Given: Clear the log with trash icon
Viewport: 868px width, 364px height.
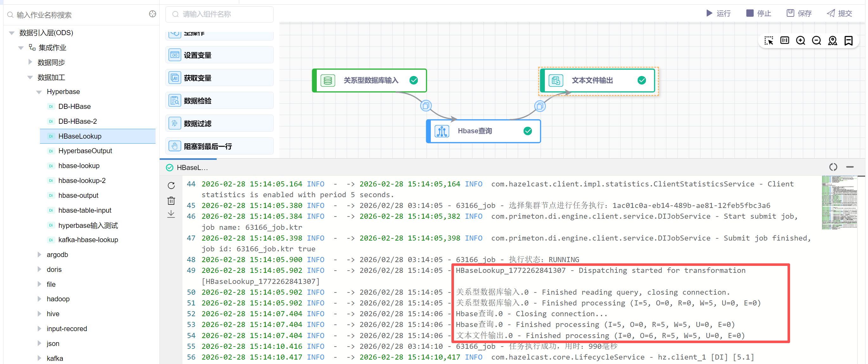Looking at the screenshot, I should click(x=171, y=201).
